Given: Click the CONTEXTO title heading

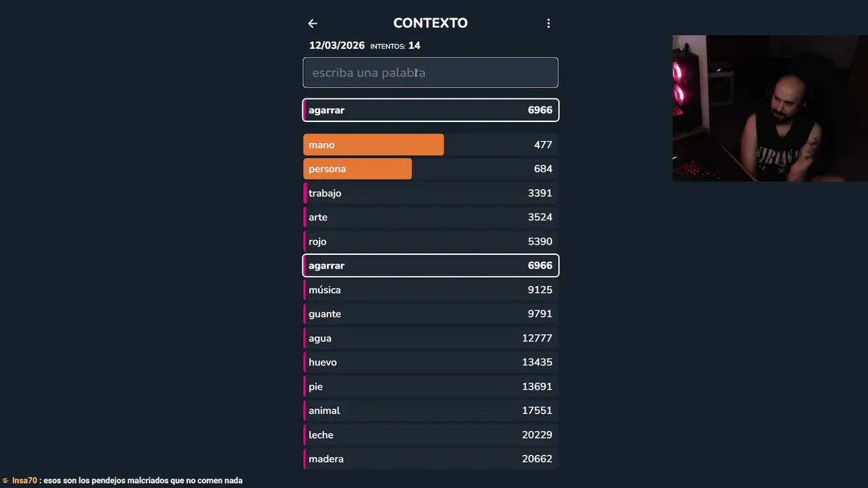Looking at the screenshot, I should point(430,23).
